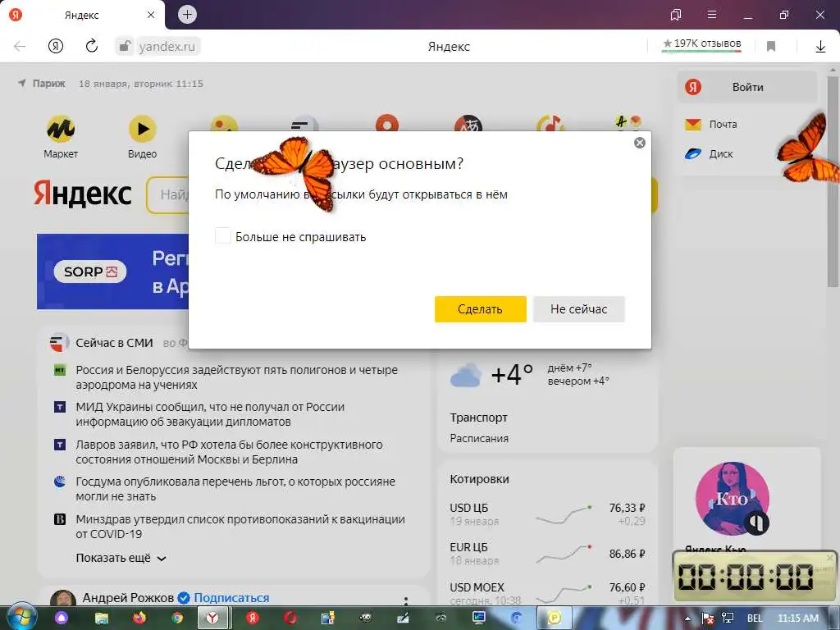Switch the BEL keyboard language indicator
840x630 pixels.
755,619
